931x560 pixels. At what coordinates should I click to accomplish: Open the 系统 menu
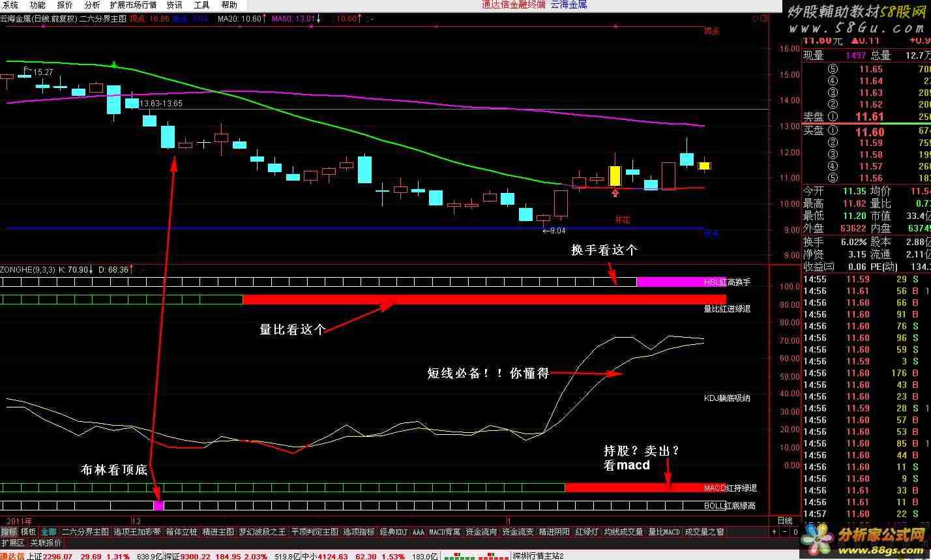click(x=10, y=5)
